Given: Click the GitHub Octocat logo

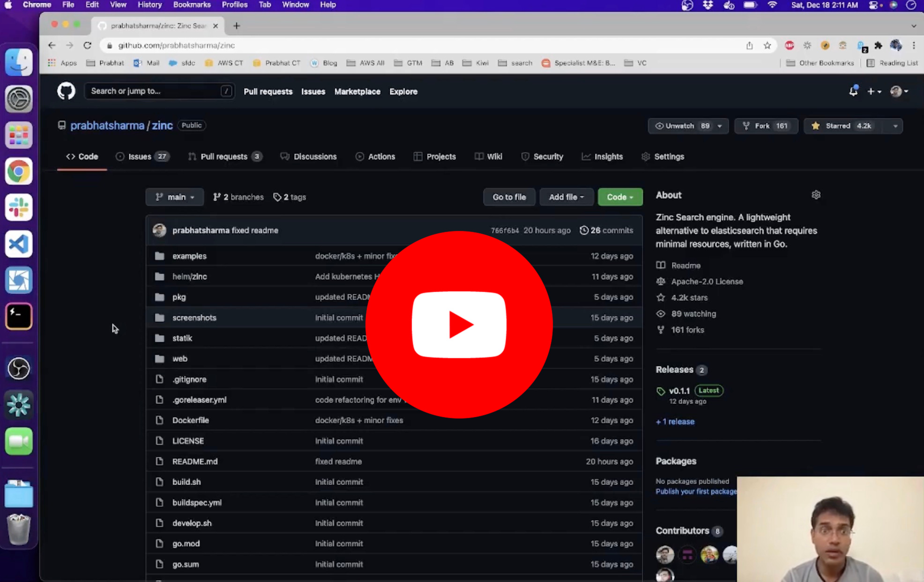Looking at the screenshot, I should tap(66, 91).
